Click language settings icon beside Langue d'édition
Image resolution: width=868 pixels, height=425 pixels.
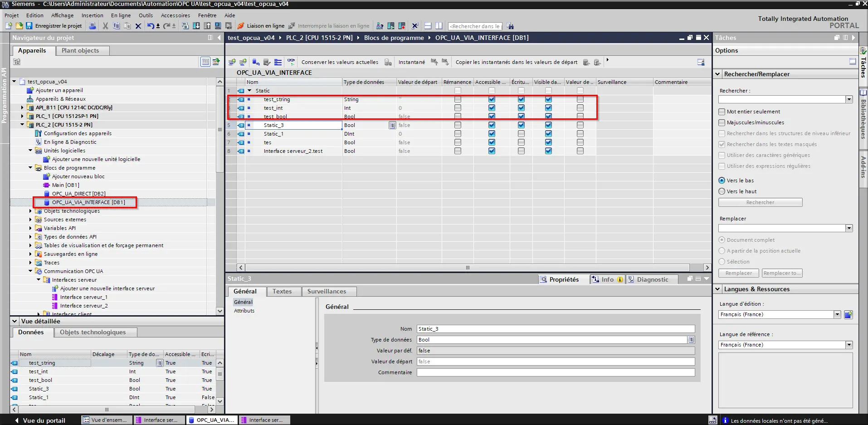point(848,314)
